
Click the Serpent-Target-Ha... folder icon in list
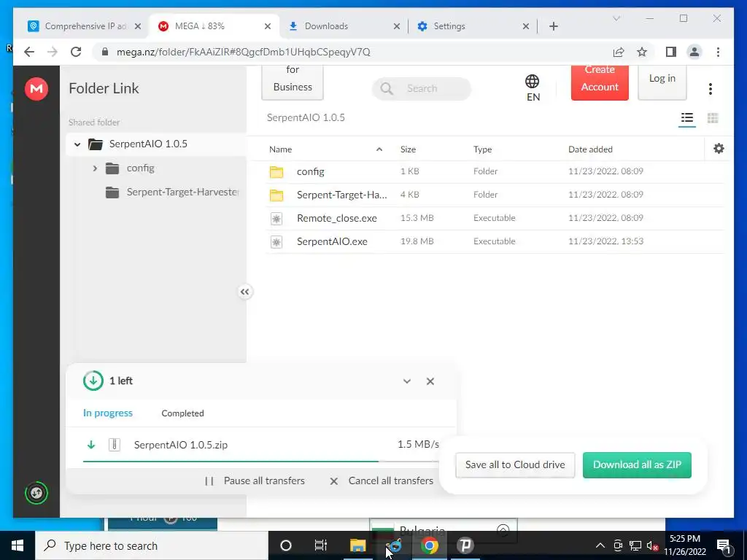pos(276,195)
